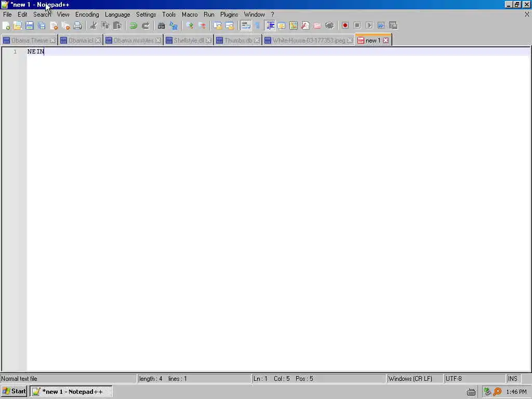Click the Close All toolbar icon
The width and height of the screenshot is (532, 399).
click(65, 25)
